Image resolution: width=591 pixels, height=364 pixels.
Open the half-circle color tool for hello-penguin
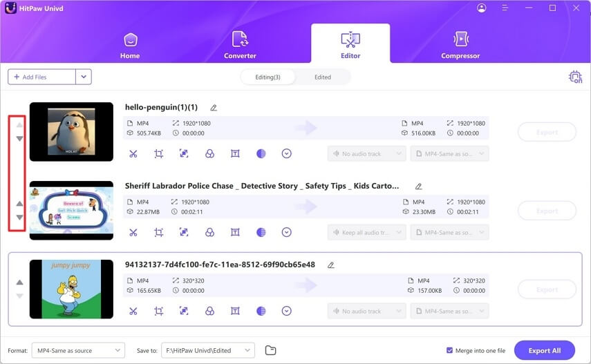(x=261, y=154)
